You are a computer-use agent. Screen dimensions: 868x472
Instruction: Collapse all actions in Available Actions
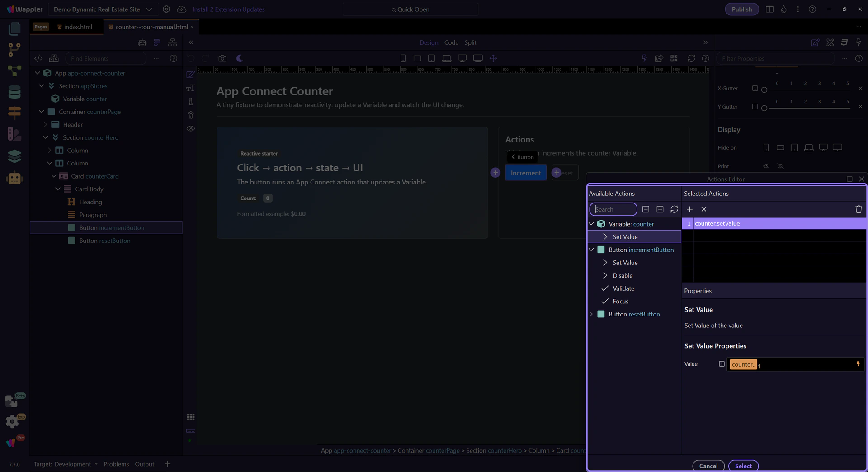coord(646,209)
